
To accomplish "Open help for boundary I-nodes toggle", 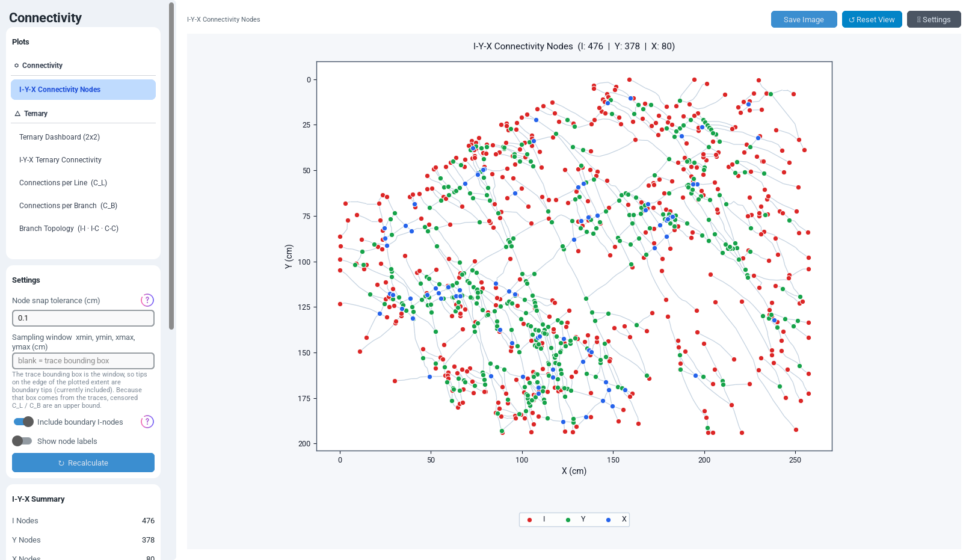I will pyautogui.click(x=147, y=422).
